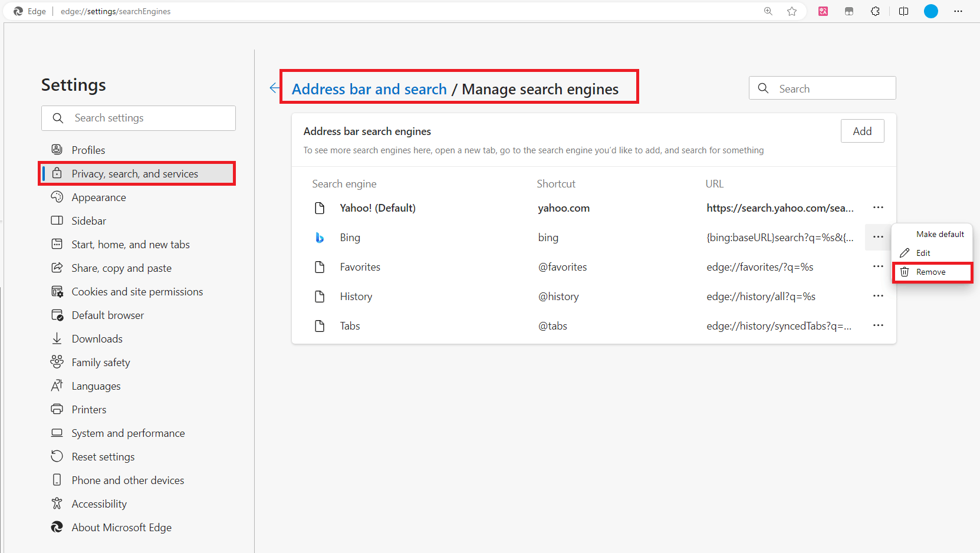The image size is (980, 553).
Task: Open more actions for Yahoo! engine
Action: [878, 208]
